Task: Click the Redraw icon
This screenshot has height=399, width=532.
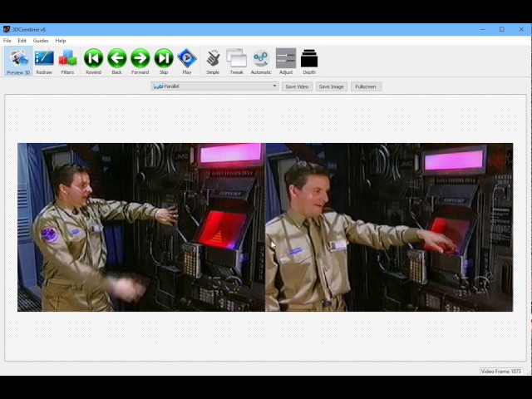Action: tap(44, 62)
